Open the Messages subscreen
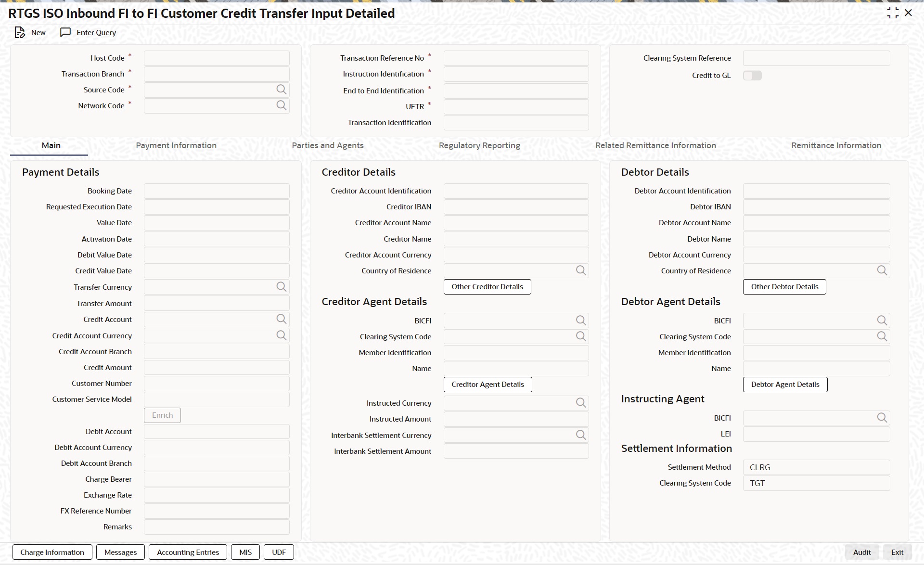The width and height of the screenshot is (924, 565). click(x=120, y=552)
